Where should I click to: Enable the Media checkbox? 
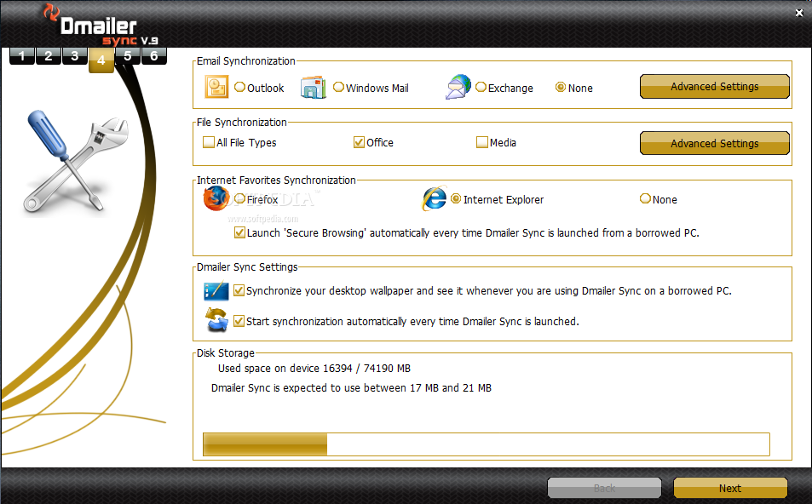coord(482,142)
